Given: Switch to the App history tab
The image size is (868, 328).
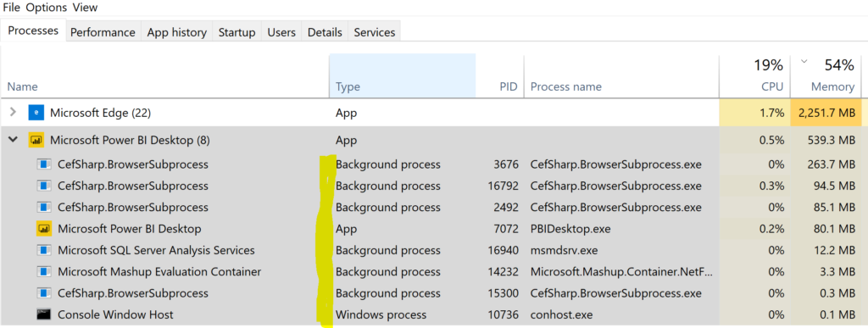Looking at the screenshot, I should point(176,32).
